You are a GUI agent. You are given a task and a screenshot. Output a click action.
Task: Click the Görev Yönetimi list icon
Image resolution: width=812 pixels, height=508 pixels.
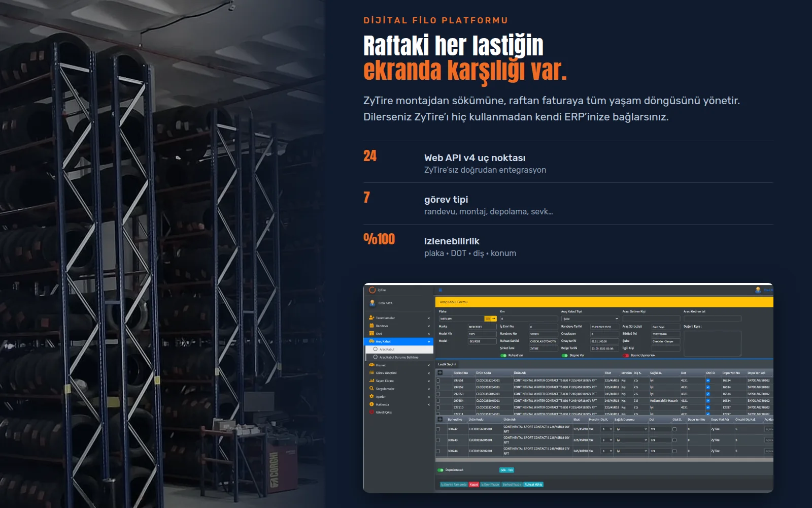click(x=371, y=372)
